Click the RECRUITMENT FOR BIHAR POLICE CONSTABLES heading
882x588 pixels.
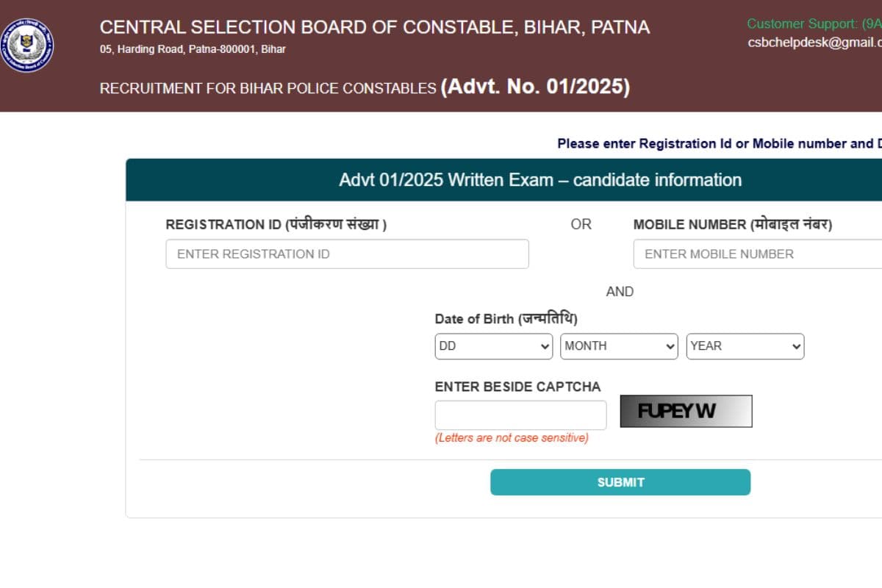(x=267, y=88)
